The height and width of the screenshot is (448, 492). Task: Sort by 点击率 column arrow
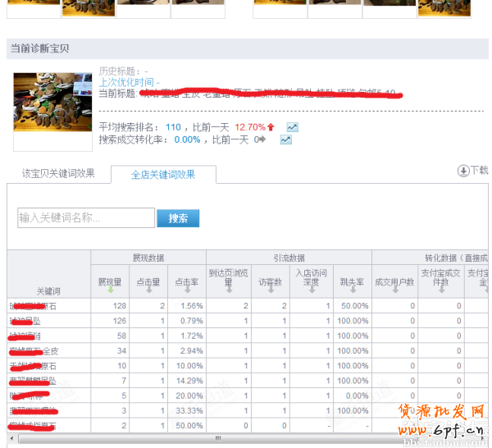186,290
